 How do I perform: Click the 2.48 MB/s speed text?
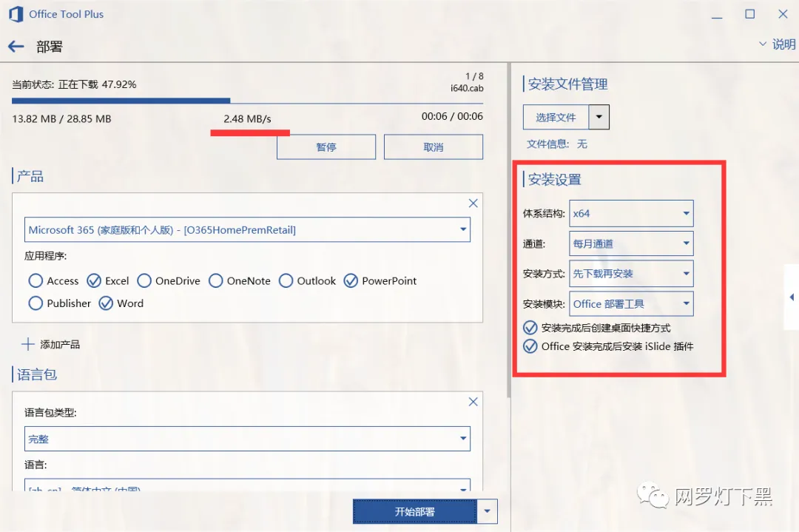(247, 118)
